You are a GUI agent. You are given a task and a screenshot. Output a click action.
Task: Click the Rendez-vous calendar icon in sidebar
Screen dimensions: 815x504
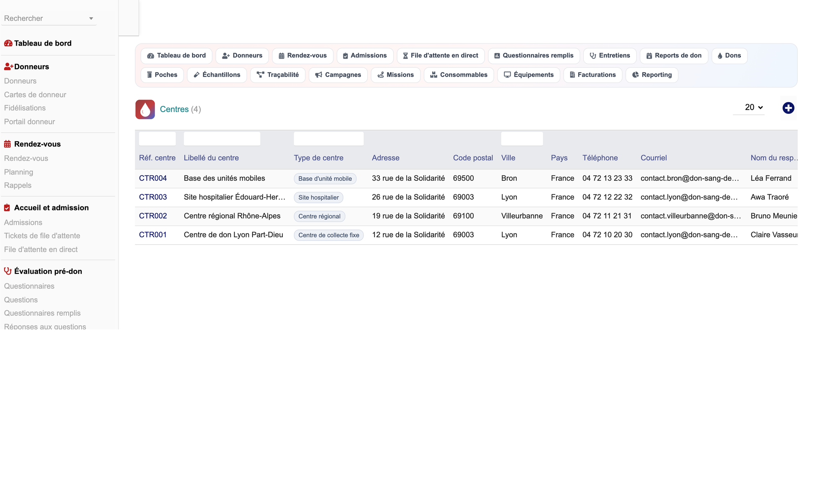point(8,144)
